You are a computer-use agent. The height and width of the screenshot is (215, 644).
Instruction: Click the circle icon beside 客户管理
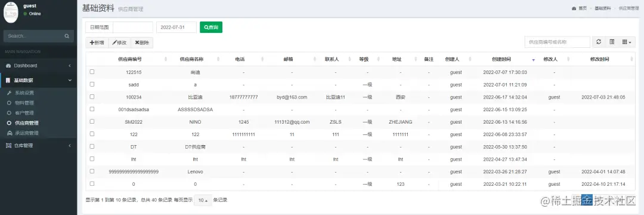[x=9, y=113]
